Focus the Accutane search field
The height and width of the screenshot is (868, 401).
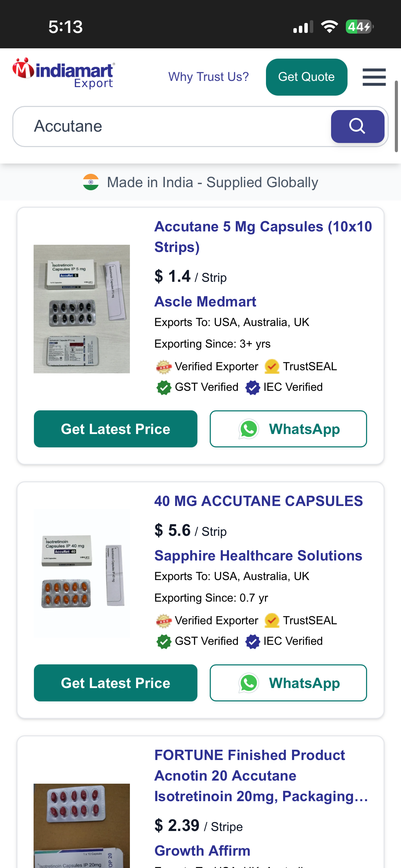(x=171, y=126)
